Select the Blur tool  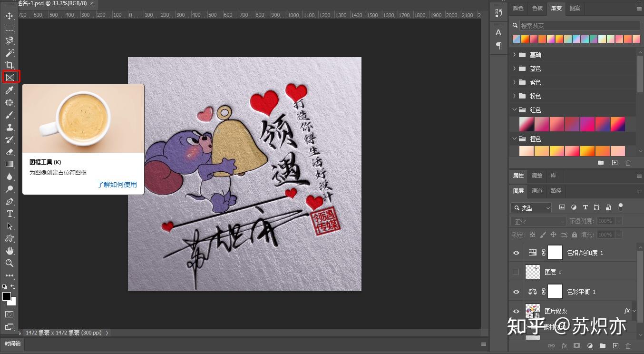[10, 177]
